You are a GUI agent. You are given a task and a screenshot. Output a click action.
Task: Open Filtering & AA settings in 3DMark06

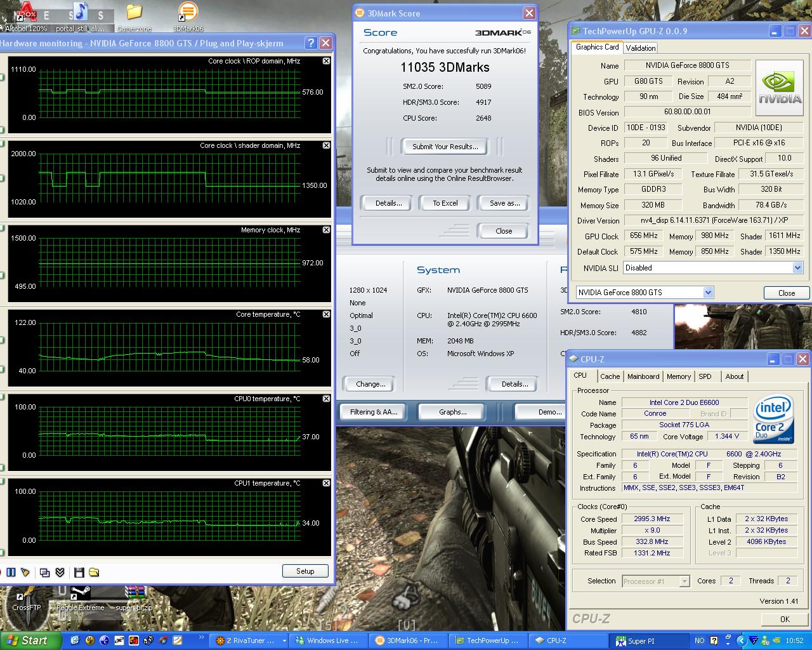coord(374,412)
